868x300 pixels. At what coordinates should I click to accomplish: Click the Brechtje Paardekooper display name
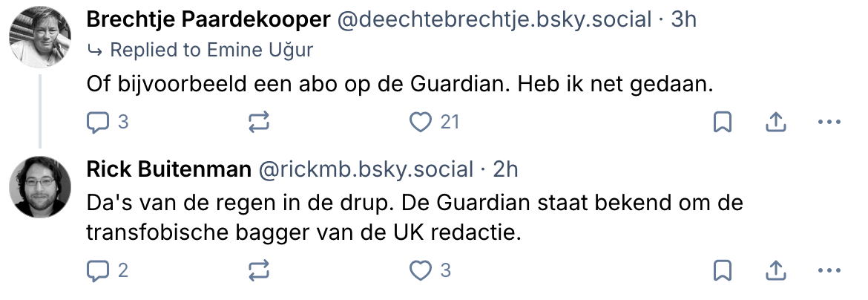[208, 20]
